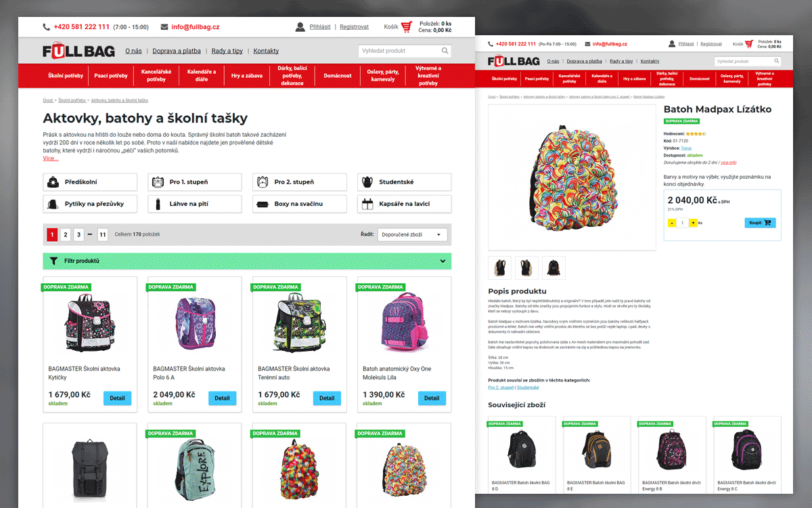Viewport: 812px width, 508px height.
Task: Expand the Filtr produktů chevron
Action: pyautogui.click(x=443, y=261)
